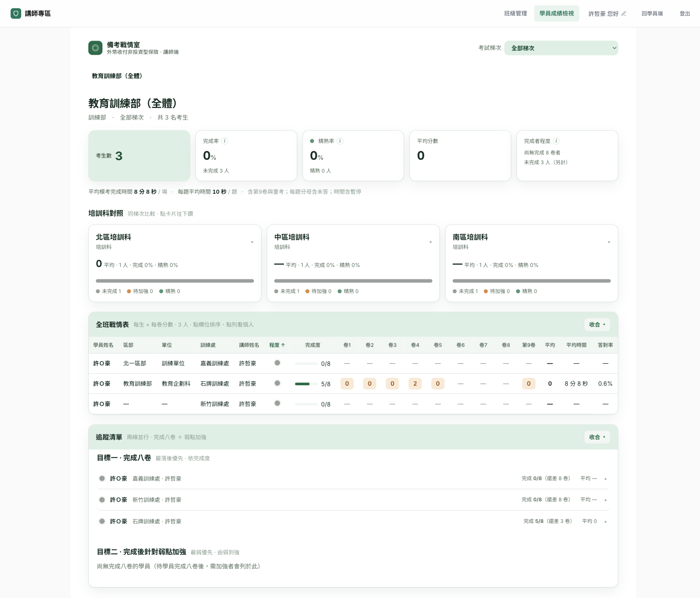Image resolution: width=700 pixels, height=598 pixels.
Task: Sort the table by the 程度 column
Action: click(277, 345)
